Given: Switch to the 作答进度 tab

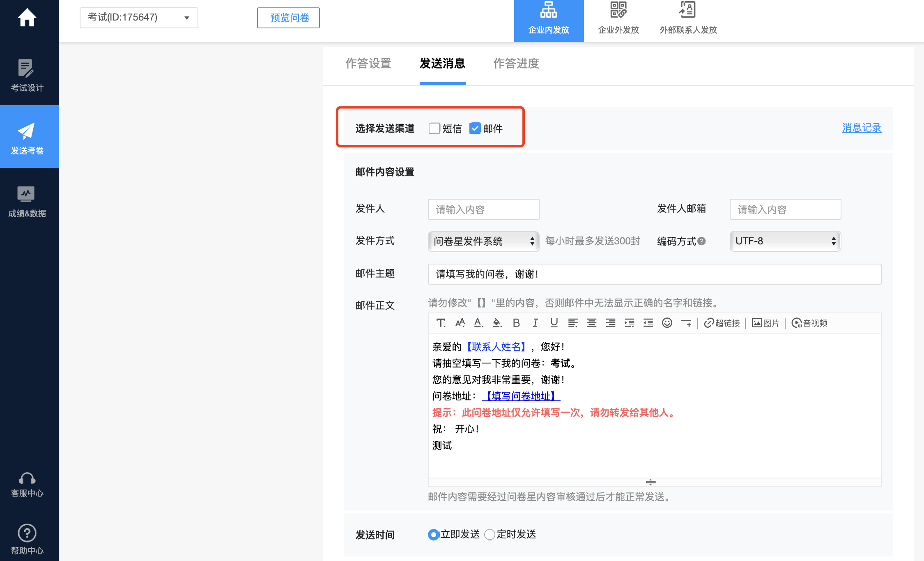Looking at the screenshot, I should tap(516, 64).
